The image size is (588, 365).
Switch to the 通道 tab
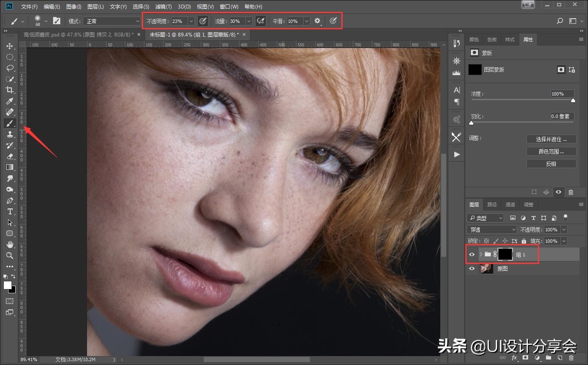[x=510, y=205]
